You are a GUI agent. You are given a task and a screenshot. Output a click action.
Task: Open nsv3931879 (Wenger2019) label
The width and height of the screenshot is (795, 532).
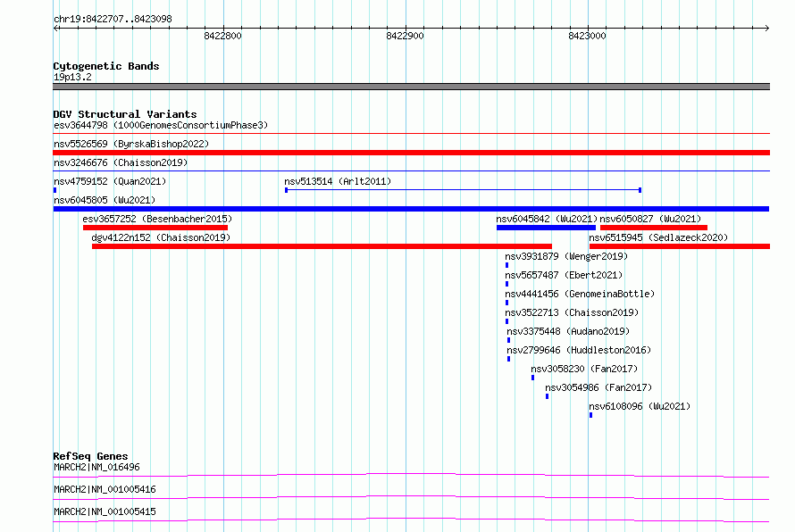coord(566,256)
